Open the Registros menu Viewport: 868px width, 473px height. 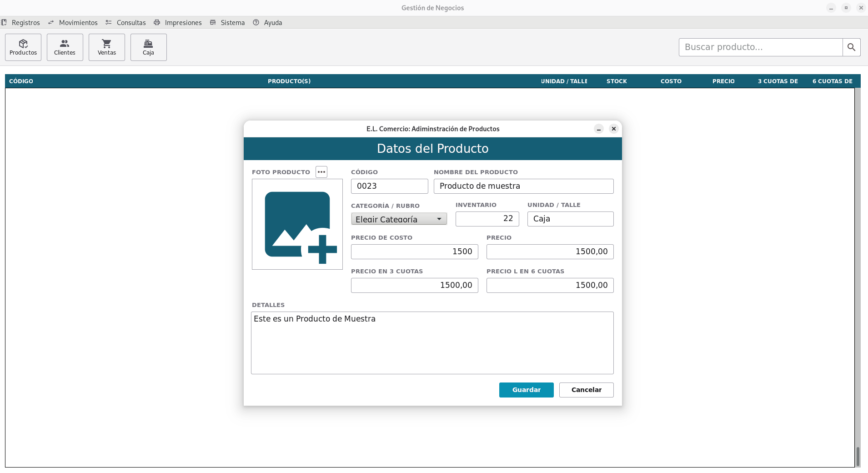coord(25,23)
